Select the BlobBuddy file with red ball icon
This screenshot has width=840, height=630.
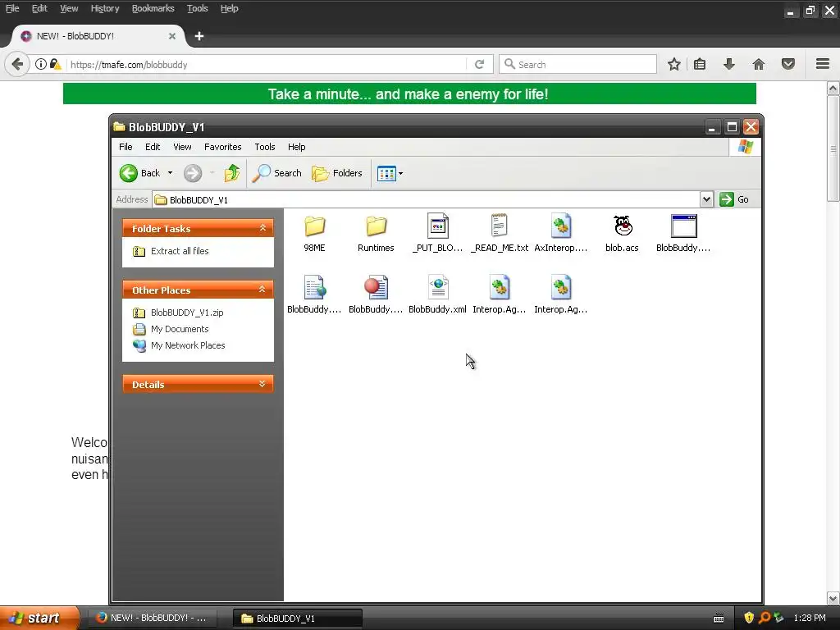(376, 287)
